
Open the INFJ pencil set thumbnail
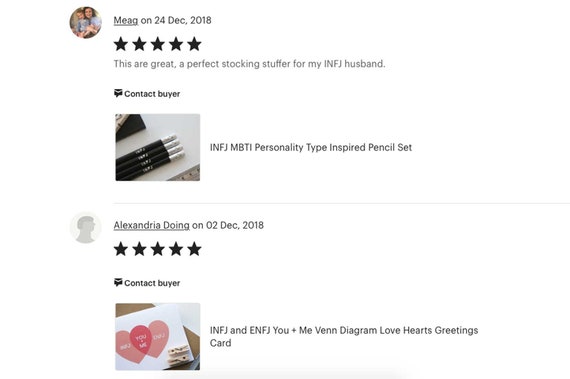click(x=158, y=147)
